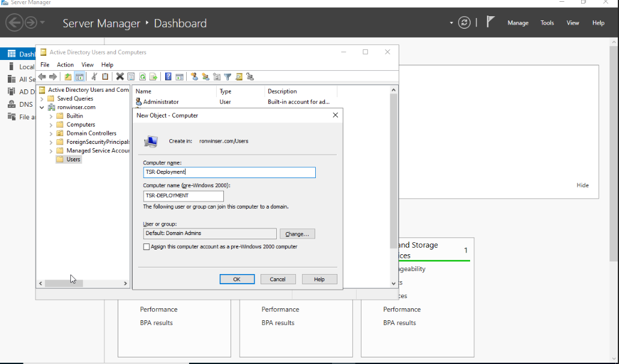This screenshot has height=364, width=619.
Task: Expand the Builtin folder node
Action: pyautogui.click(x=51, y=116)
